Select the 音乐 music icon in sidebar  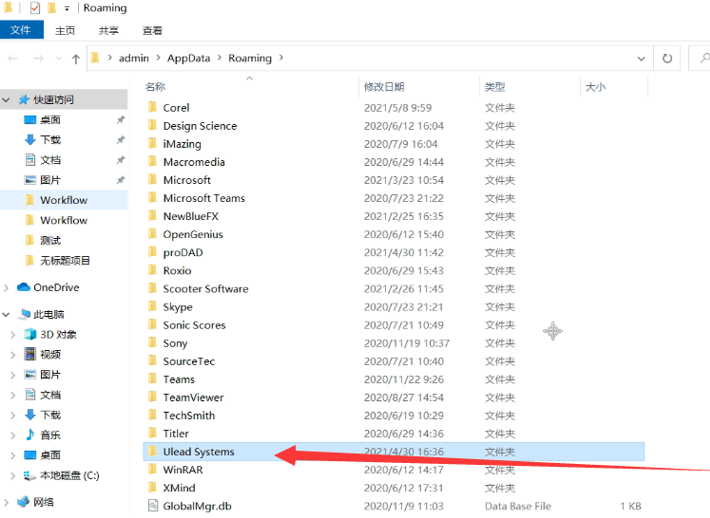click(x=30, y=435)
